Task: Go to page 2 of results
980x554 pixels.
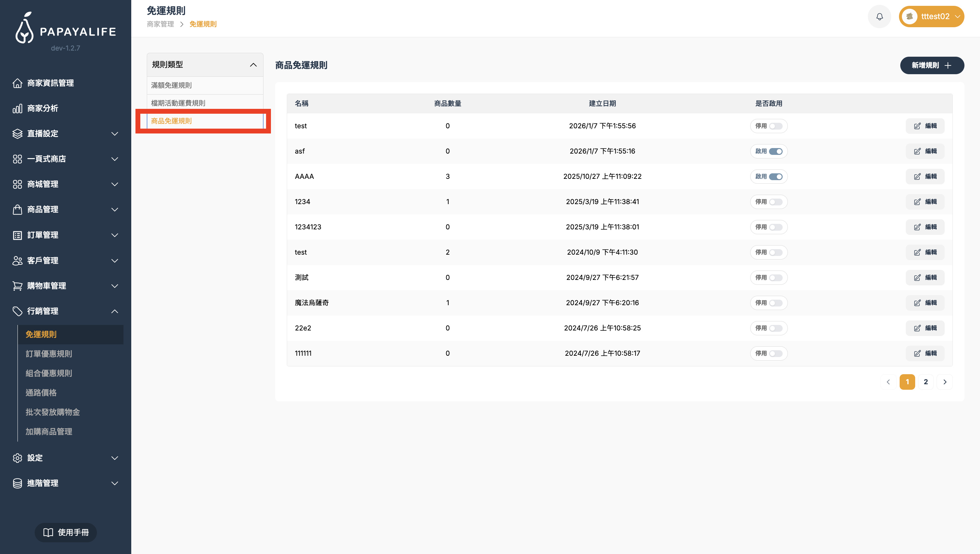Action: (x=926, y=382)
